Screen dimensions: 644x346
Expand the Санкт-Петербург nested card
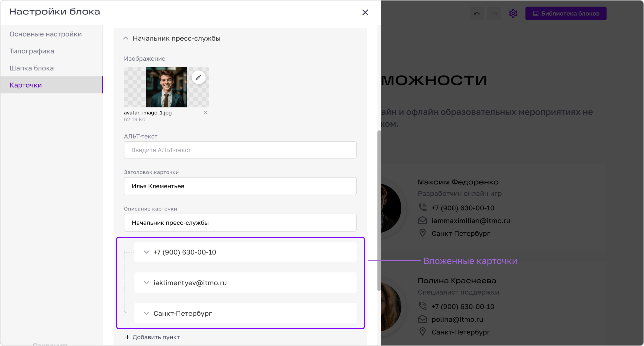pyautogui.click(x=245, y=313)
